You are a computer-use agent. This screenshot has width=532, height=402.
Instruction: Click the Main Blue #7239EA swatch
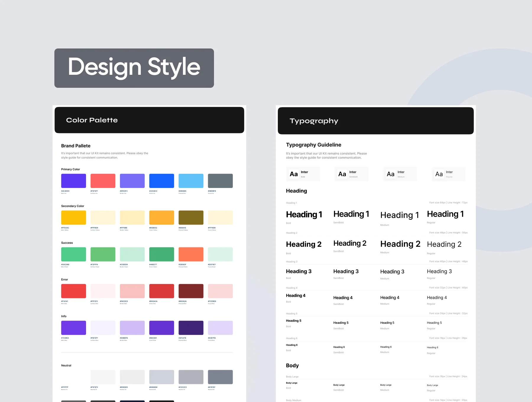point(74,328)
